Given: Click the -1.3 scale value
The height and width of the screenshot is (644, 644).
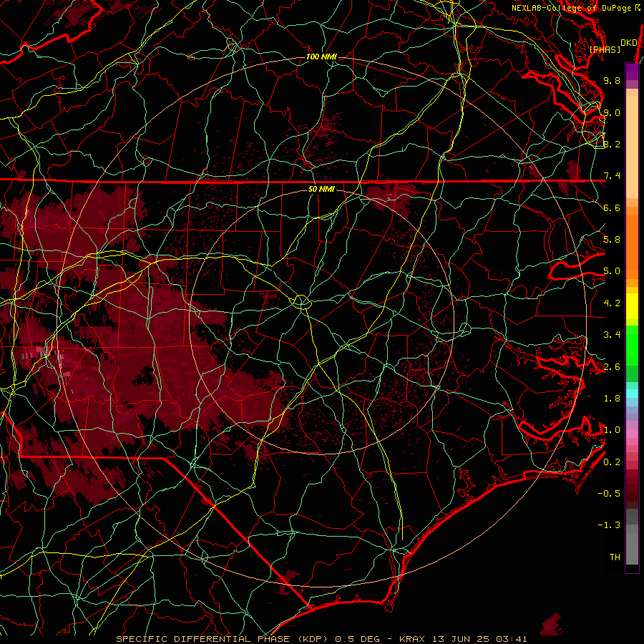Looking at the screenshot, I should tap(609, 525).
